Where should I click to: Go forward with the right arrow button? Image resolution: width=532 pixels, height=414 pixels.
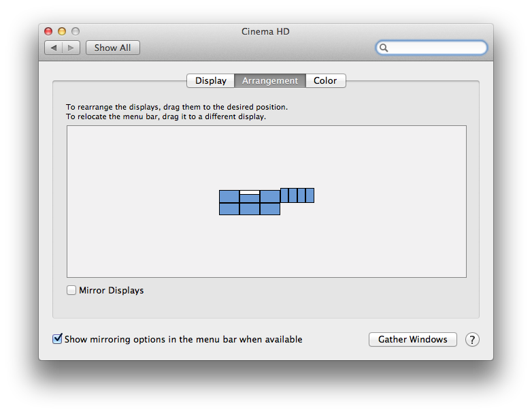tap(71, 48)
